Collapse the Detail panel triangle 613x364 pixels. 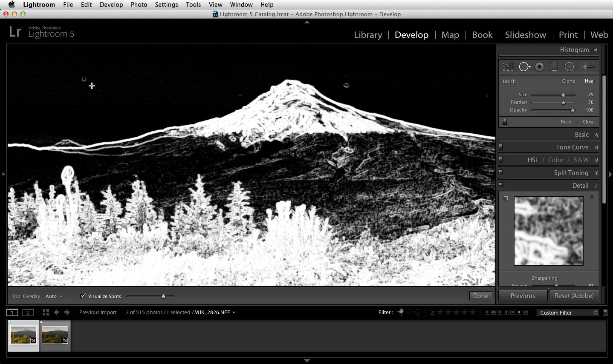click(x=596, y=186)
